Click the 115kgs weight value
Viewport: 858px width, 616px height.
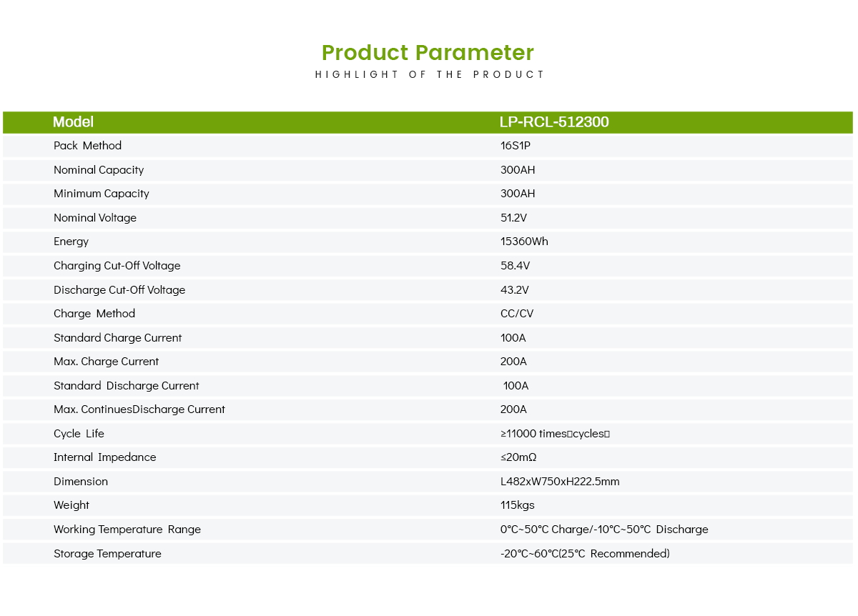tap(517, 505)
